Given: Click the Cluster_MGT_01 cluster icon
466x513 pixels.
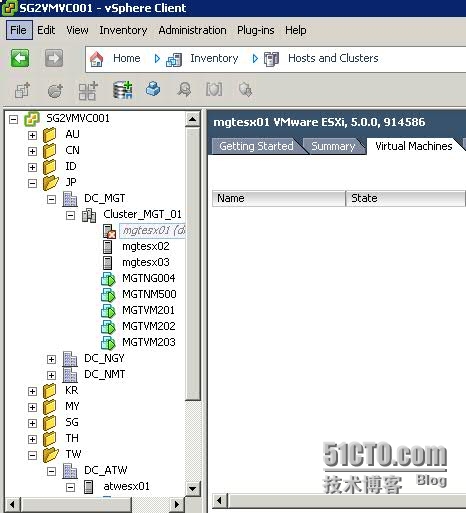Looking at the screenshot, I should [x=89, y=215].
